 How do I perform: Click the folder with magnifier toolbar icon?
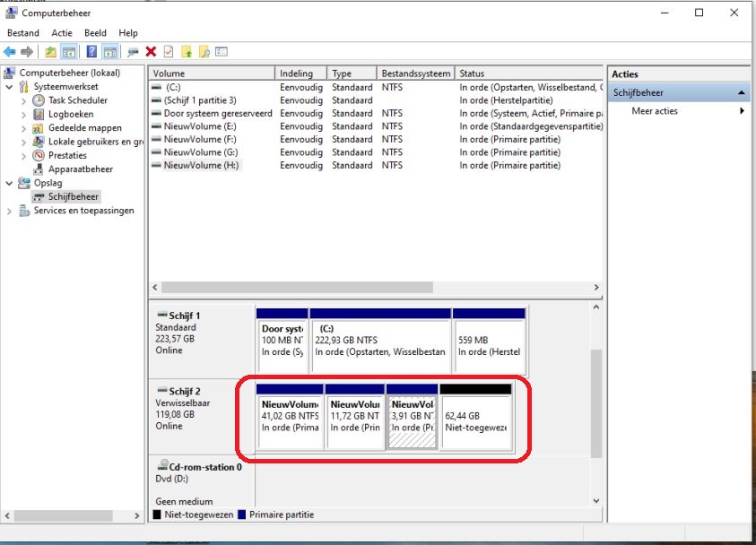(204, 52)
